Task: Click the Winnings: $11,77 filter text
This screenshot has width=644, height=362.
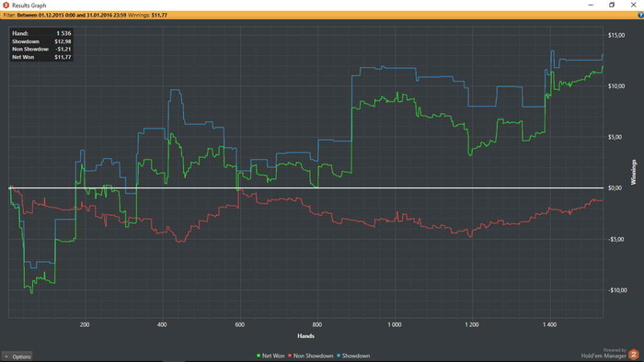Action: pos(147,16)
